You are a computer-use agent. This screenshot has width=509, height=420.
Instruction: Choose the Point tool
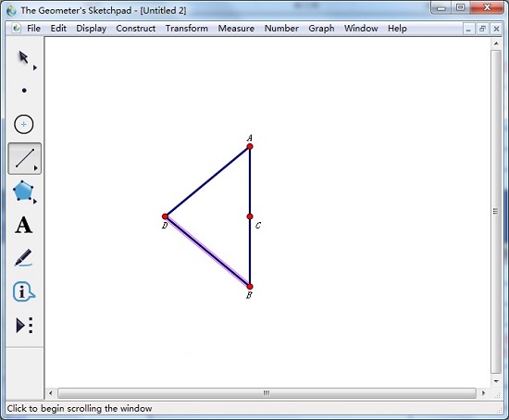24,91
